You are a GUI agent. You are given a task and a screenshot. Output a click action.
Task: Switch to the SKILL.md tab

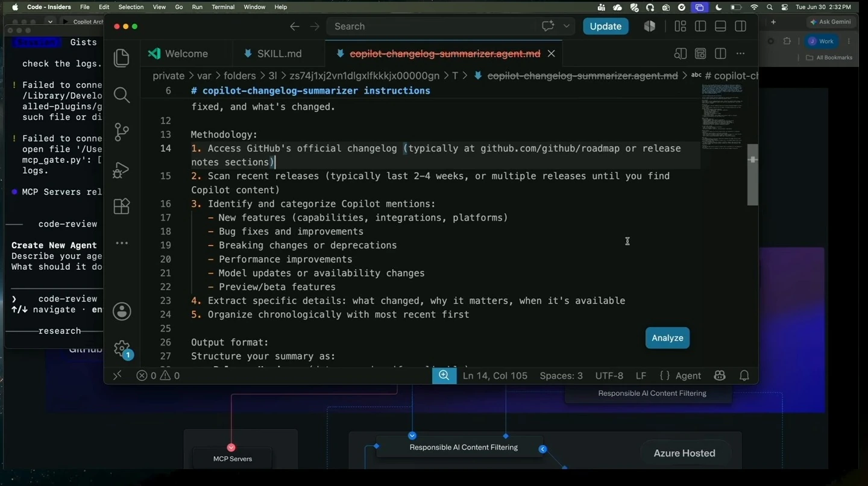click(x=278, y=54)
